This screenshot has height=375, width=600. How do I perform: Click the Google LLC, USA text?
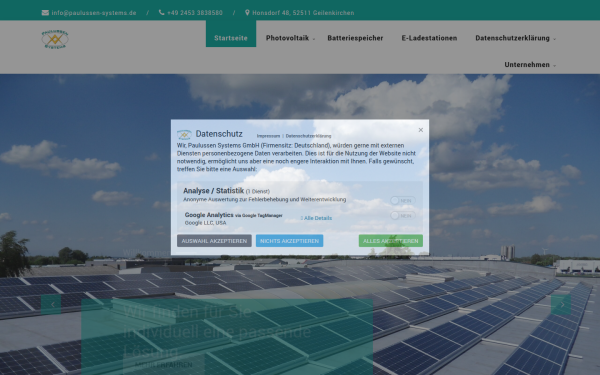tap(205, 223)
